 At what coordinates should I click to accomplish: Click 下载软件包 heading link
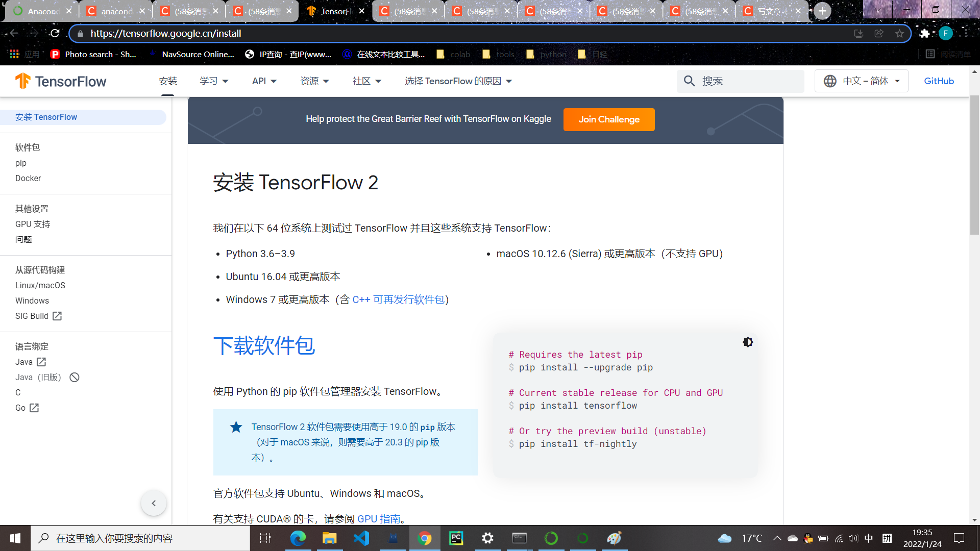(x=264, y=346)
